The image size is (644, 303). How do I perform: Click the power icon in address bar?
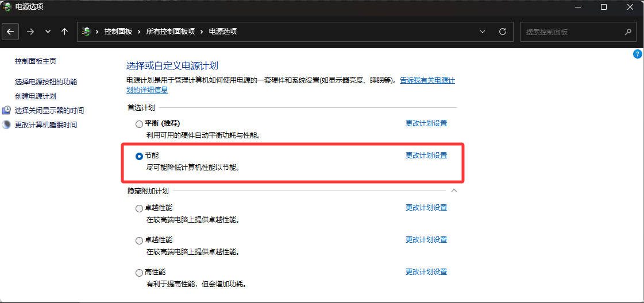(x=87, y=32)
